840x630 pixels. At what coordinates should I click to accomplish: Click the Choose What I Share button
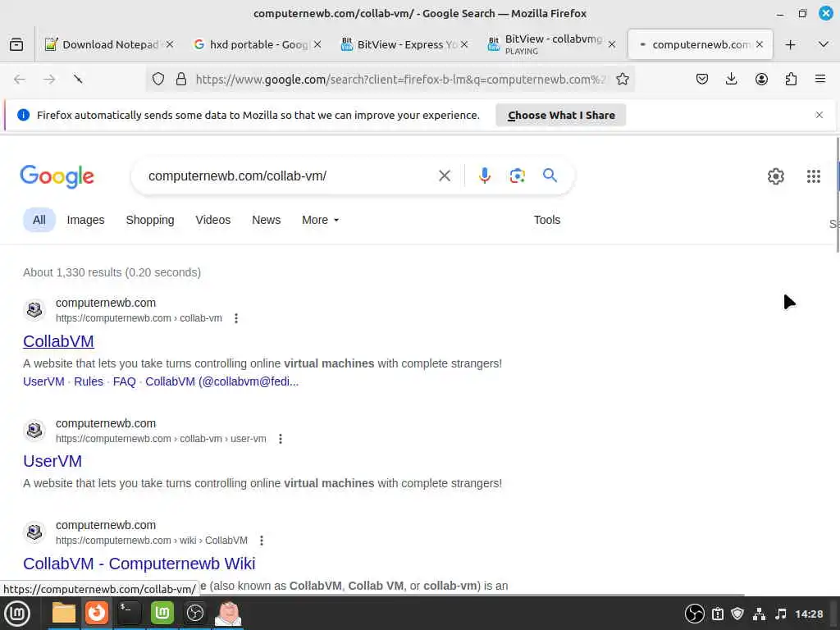click(x=561, y=115)
